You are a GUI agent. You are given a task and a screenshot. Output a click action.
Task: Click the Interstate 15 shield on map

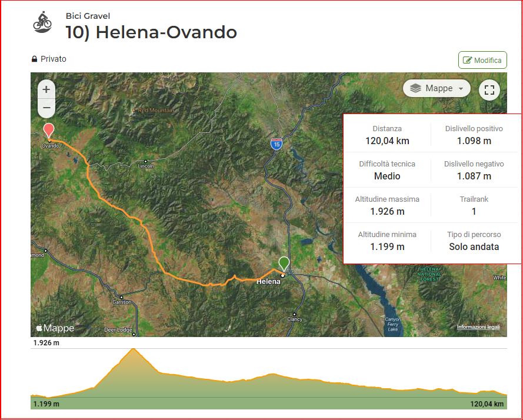(x=276, y=144)
